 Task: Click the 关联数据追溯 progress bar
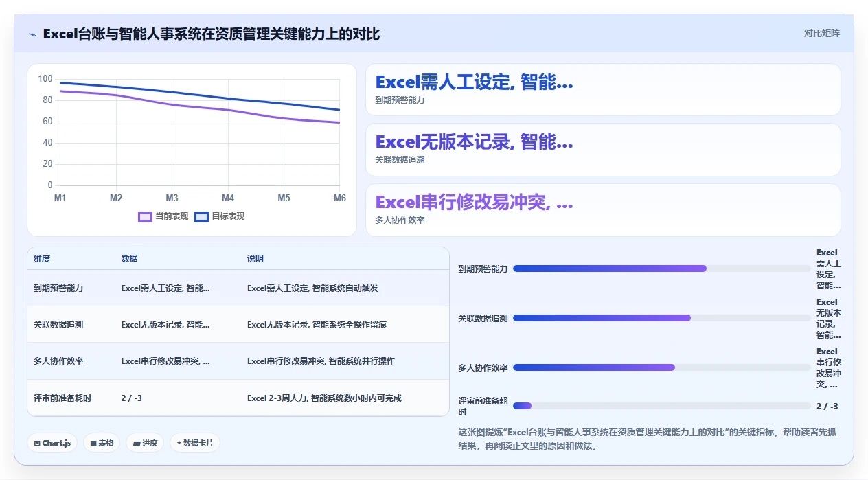coord(662,318)
